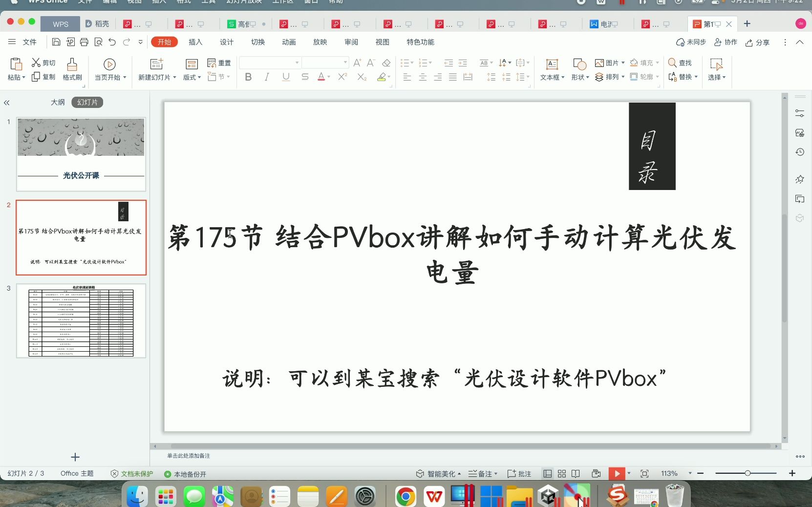Toggle Italic formatting
The image size is (812, 507).
point(267,77)
